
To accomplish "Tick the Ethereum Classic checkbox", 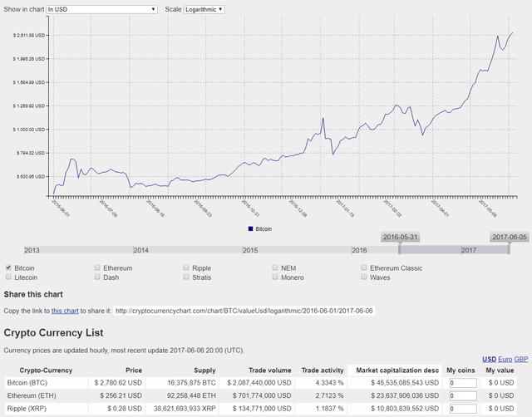I will [364, 267].
